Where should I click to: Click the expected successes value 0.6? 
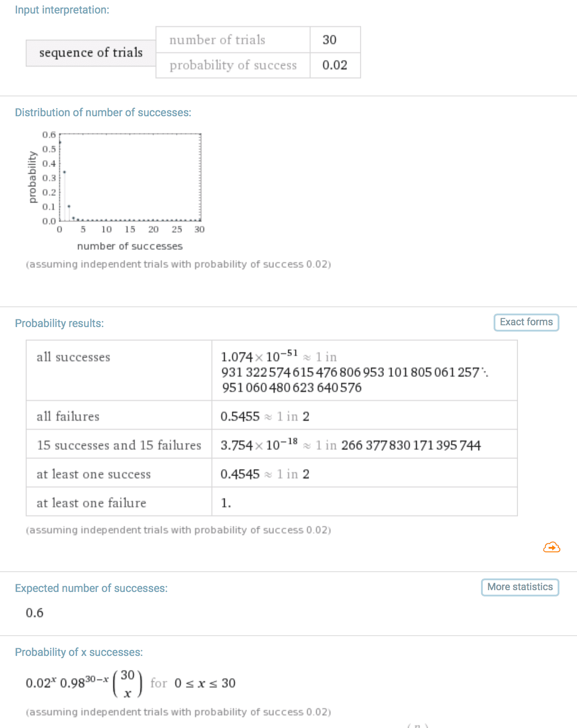click(35, 613)
